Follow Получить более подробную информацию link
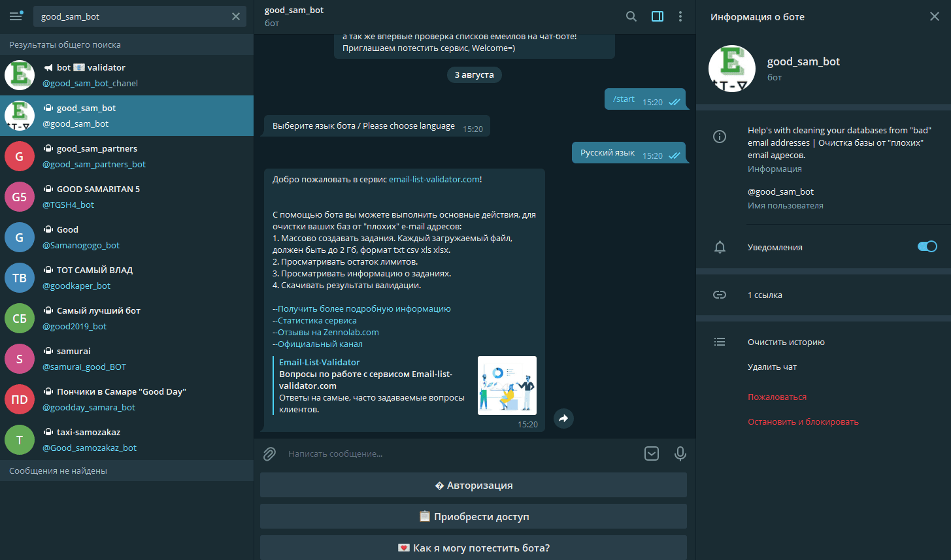The width and height of the screenshot is (951, 560). pos(364,308)
